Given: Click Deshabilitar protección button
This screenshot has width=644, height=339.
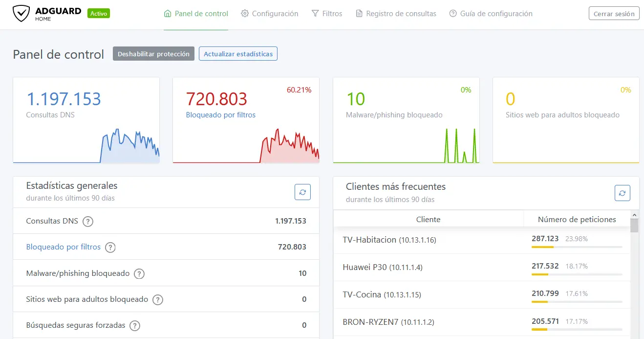Looking at the screenshot, I should (x=153, y=54).
